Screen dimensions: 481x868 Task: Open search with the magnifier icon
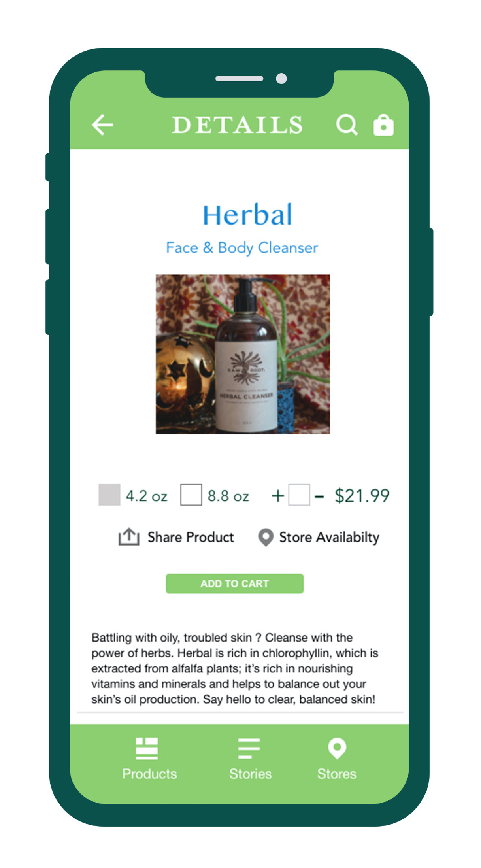[x=347, y=125]
